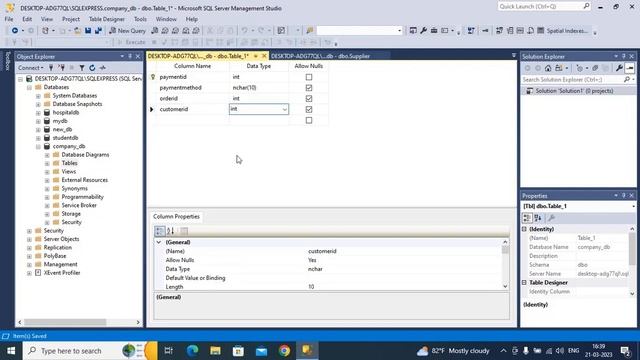
Task: Select the dbo.Table_1 tab
Action: [198, 56]
